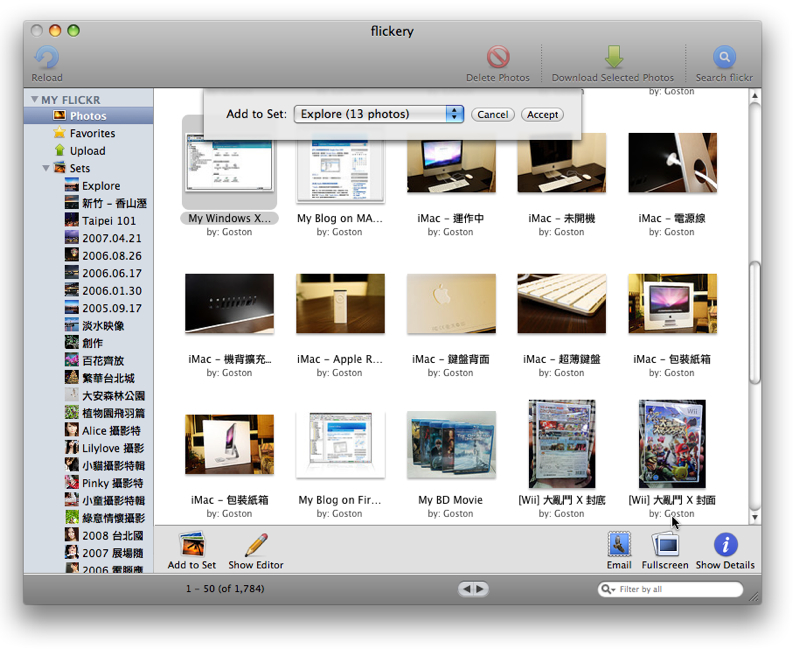
Task: Open the Add to Set dropdown
Action: tap(379, 114)
